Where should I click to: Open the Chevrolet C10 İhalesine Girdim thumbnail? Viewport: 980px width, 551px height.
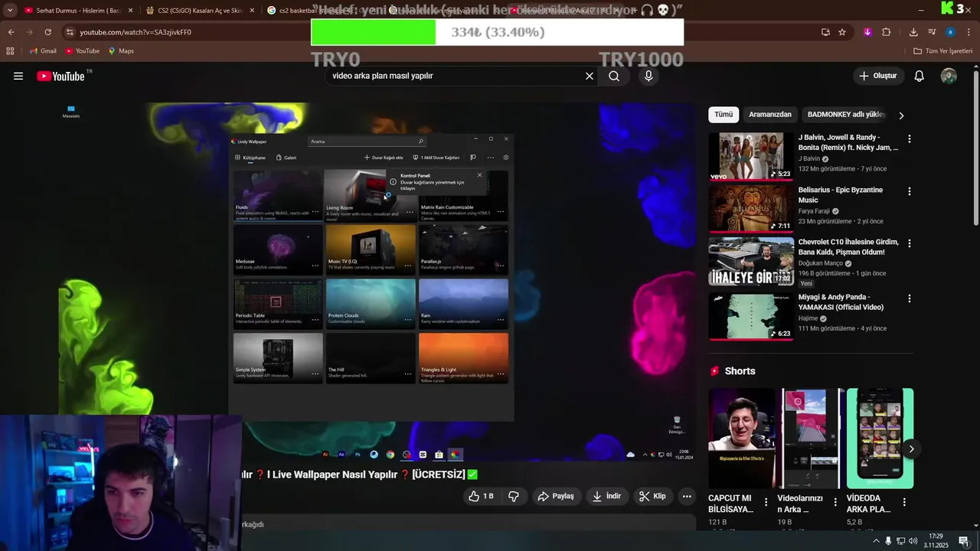pos(750,260)
